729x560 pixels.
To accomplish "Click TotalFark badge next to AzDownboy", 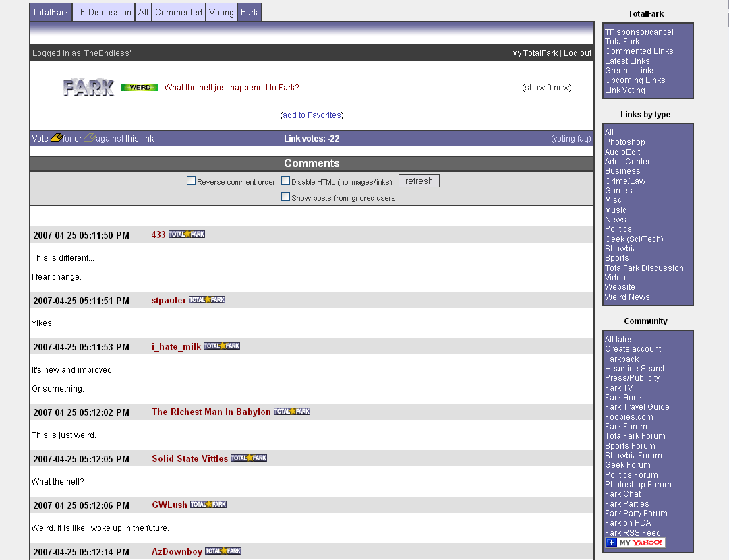I will (223, 551).
